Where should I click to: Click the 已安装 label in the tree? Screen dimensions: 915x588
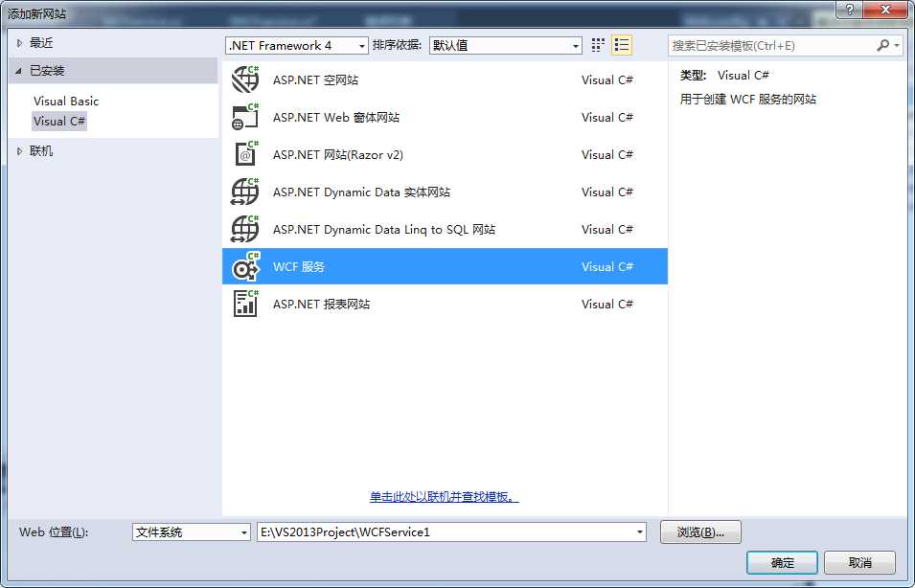coord(47,71)
